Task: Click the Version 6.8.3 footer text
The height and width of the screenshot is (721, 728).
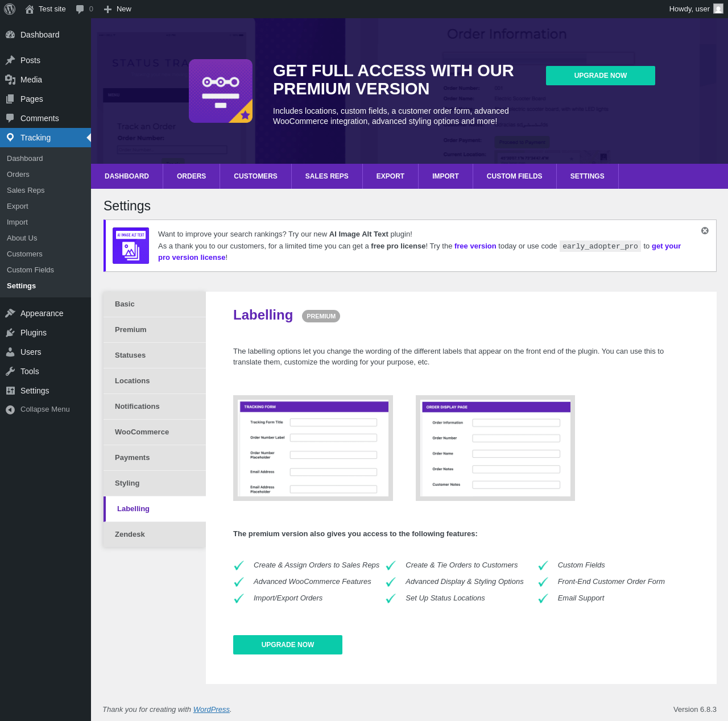Action: coord(695,710)
